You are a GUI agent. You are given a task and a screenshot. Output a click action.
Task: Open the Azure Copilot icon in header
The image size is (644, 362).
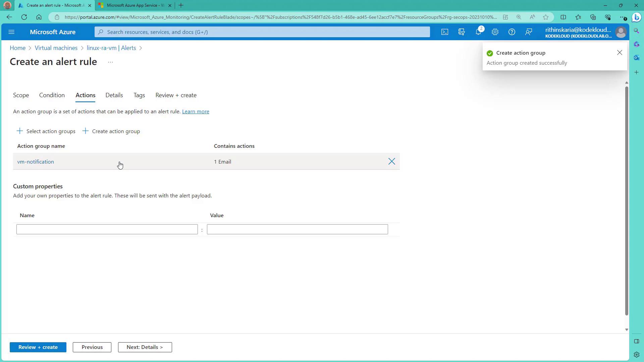click(x=462, y=32)
